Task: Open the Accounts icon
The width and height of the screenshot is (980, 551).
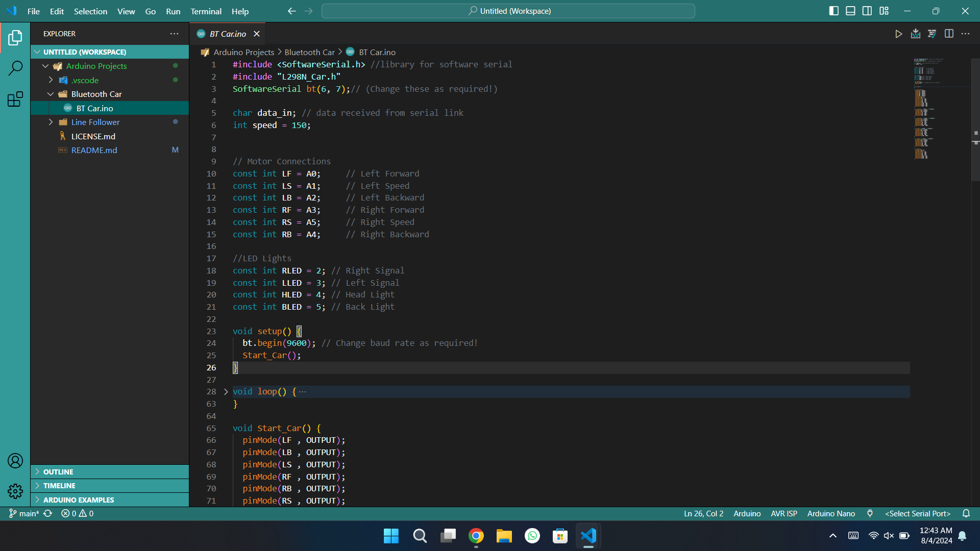Action: [x=15, y=461]
